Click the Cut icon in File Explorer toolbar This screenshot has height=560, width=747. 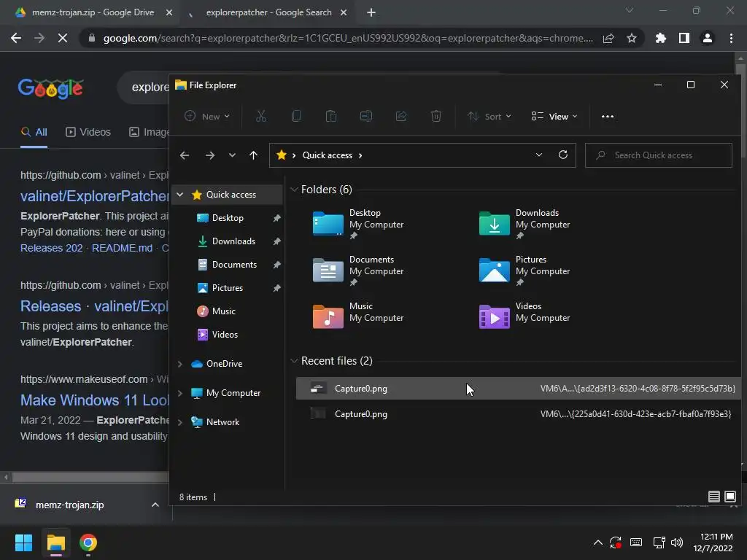coord(261,116)
